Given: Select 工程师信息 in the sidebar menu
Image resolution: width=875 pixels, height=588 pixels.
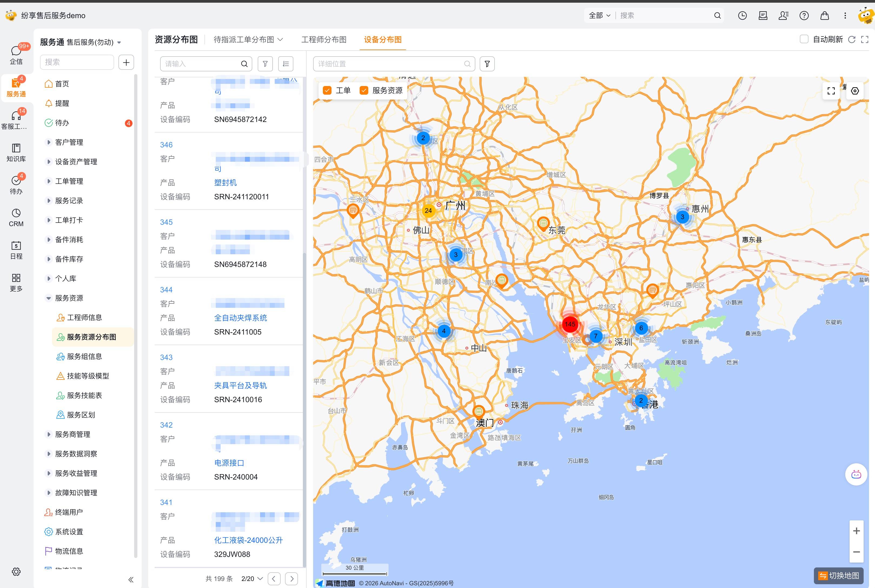Looking at the screenshot, I should (84, 318).
